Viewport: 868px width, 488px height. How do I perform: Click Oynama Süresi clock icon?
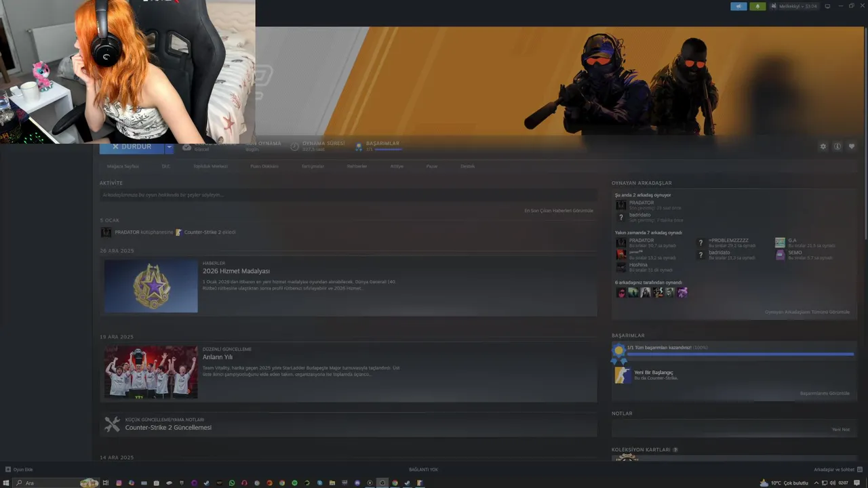pos(295,146)
